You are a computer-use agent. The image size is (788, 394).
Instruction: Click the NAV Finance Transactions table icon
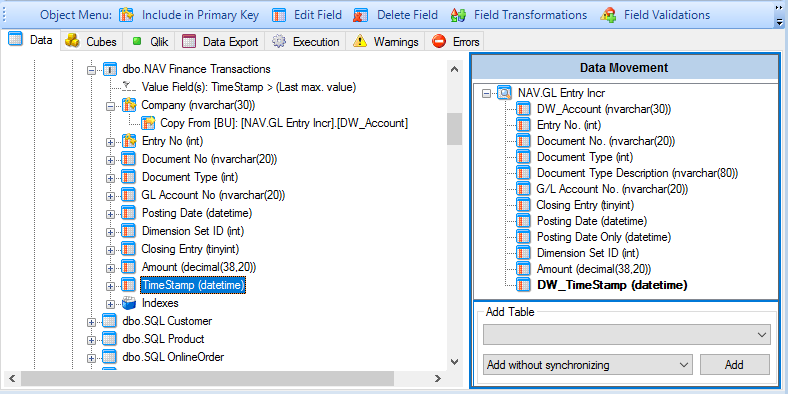tap(110, 69)
